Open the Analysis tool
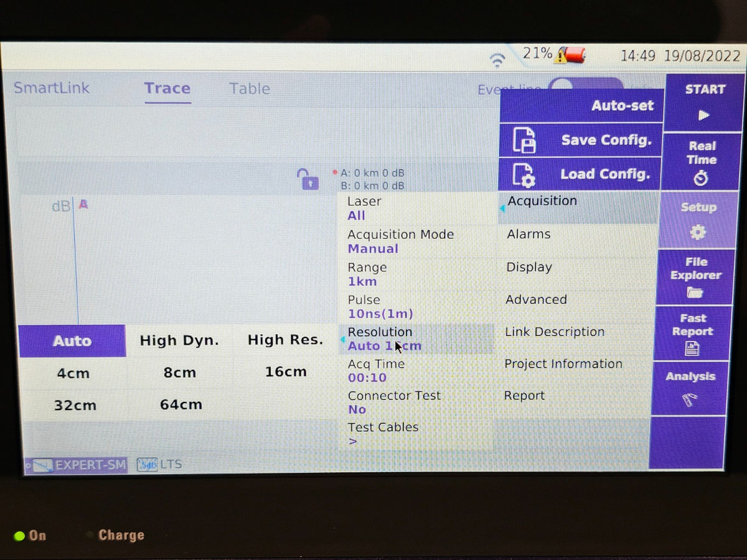 (x=690, y=388)
